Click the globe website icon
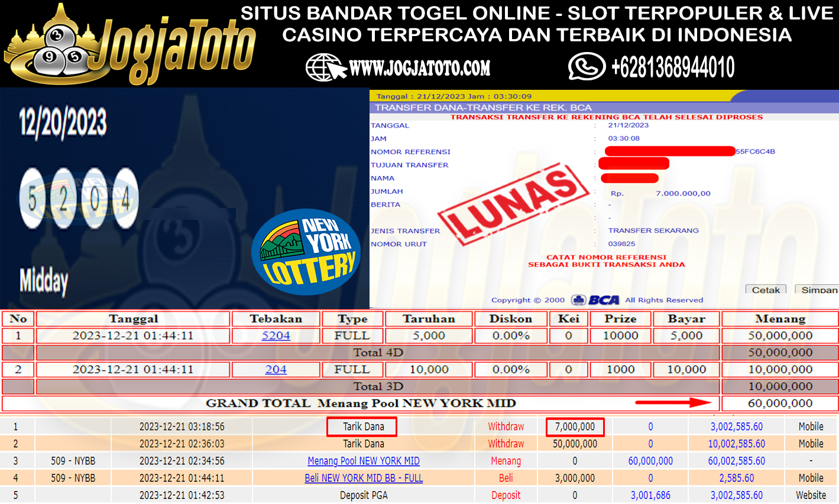This screenshot has height=504, width=839. (x=326, y=67)
